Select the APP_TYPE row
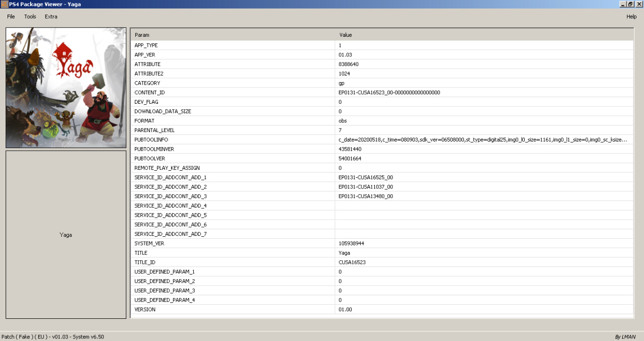 point(382,45)
